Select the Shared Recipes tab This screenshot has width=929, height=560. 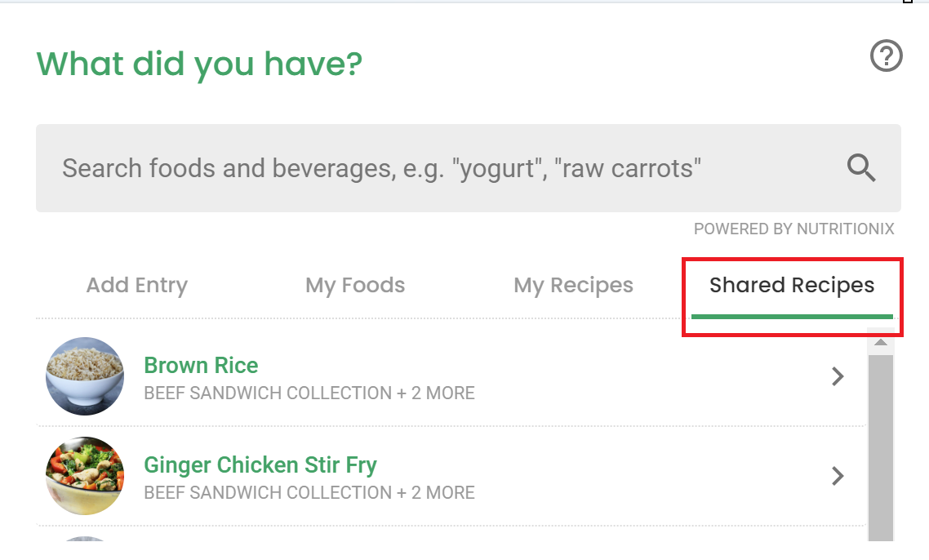tap(792, 285)
